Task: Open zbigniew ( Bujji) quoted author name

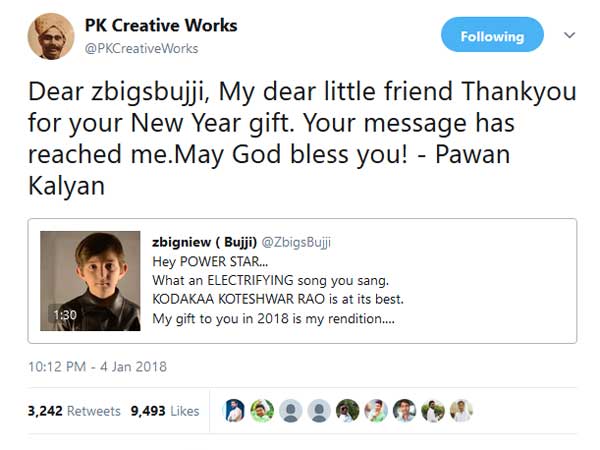Action: [x=204, y=242]
